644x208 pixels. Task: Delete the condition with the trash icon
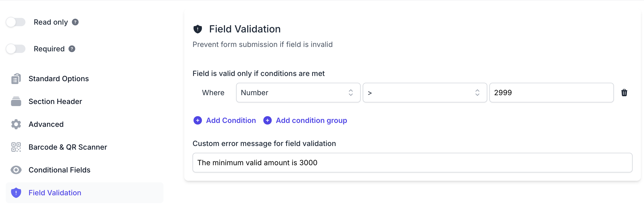point(624,93)
